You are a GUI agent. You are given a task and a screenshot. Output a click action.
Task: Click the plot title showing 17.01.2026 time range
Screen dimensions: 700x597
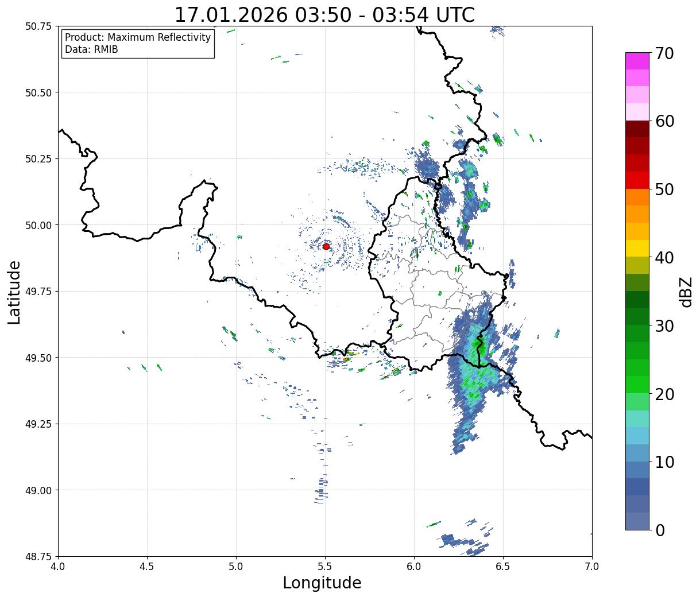tap(324, 14)
